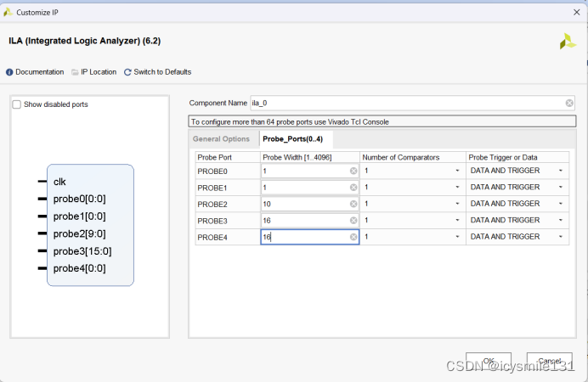This screenshot has width=588, height=382.
Task: Open the Documentation link
Action: point(39,72)
